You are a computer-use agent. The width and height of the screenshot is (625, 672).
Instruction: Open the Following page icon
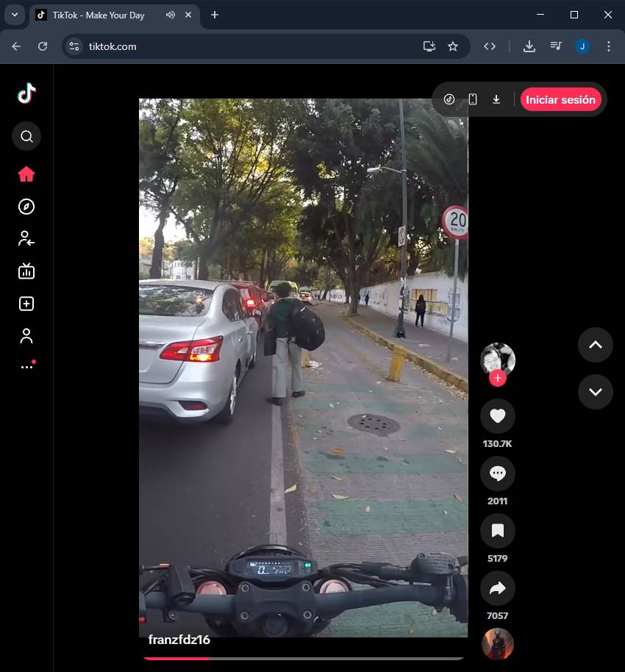pyautogui.click(x=26, y=238)
